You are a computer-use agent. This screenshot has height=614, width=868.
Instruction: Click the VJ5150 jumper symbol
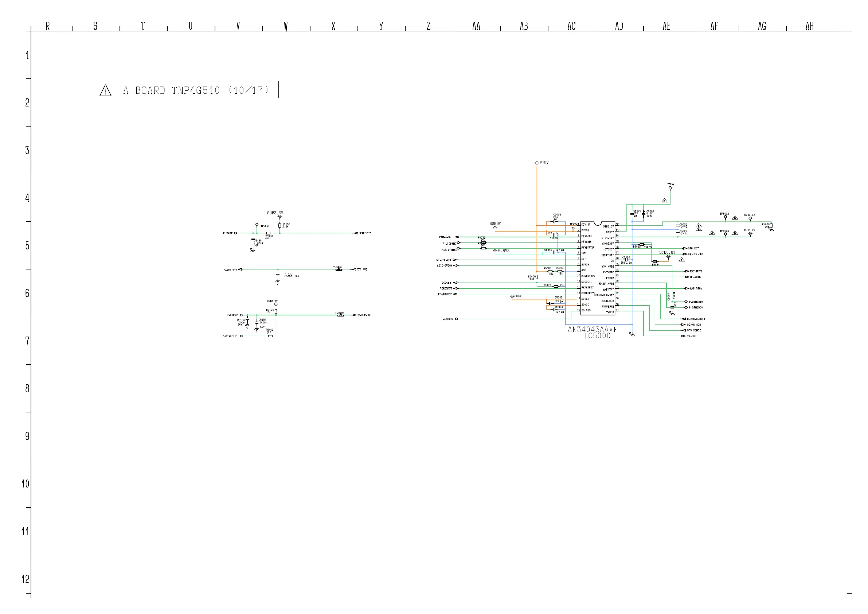tap(339, 269)
